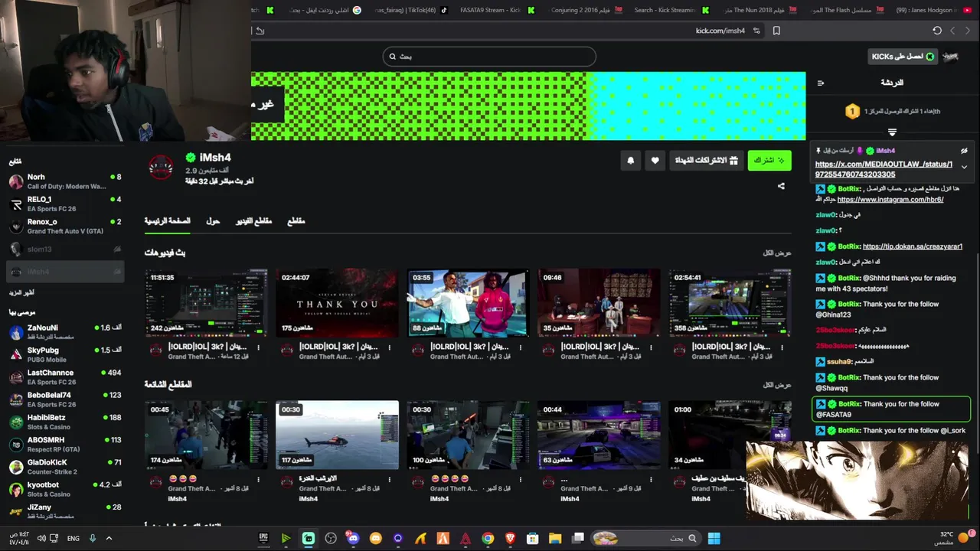The height and width of the screenshot is (551, 980).
Task: Switch to the الصفحة الرئيسية home tab
Action: pos(168,221)
